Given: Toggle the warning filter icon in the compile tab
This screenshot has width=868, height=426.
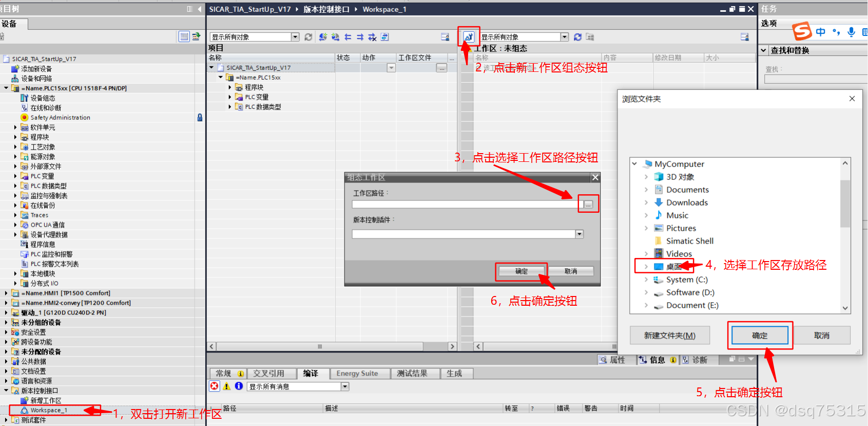Looking at the screenshot, I should [227, 386].
